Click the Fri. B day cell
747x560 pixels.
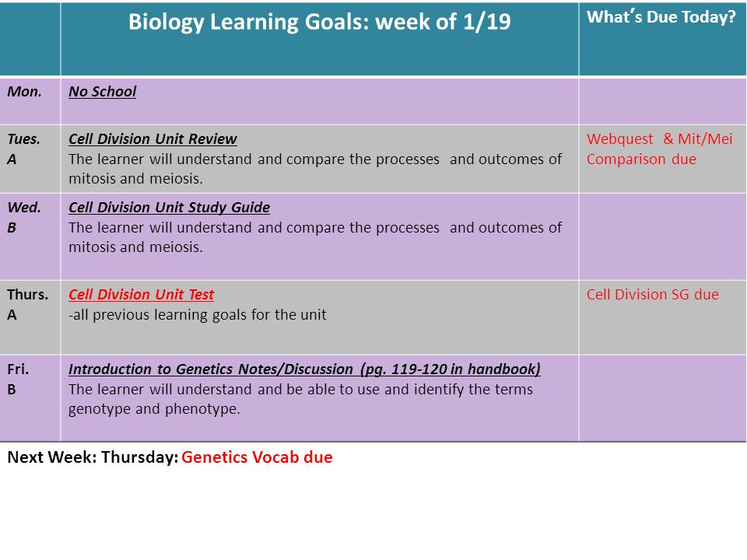point(30,398)
